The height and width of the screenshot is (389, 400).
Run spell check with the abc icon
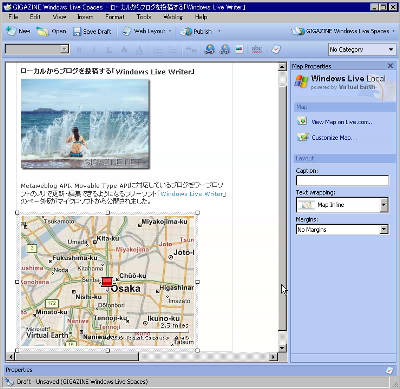tap(256, 50)
